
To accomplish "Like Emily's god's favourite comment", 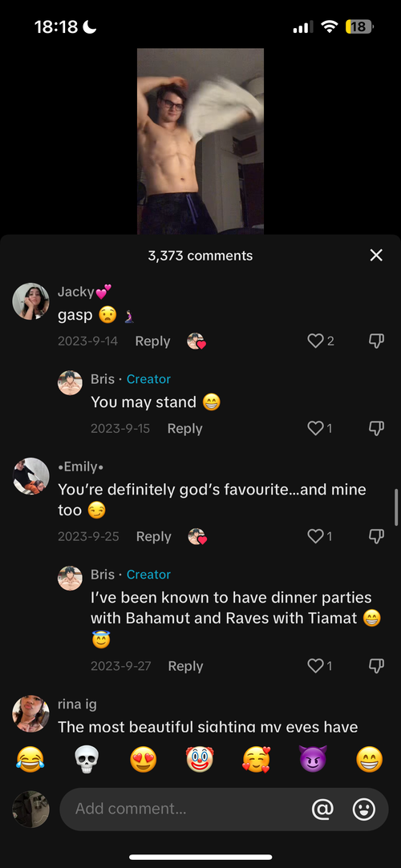I will pyautogui.click(x=315, y=536).
